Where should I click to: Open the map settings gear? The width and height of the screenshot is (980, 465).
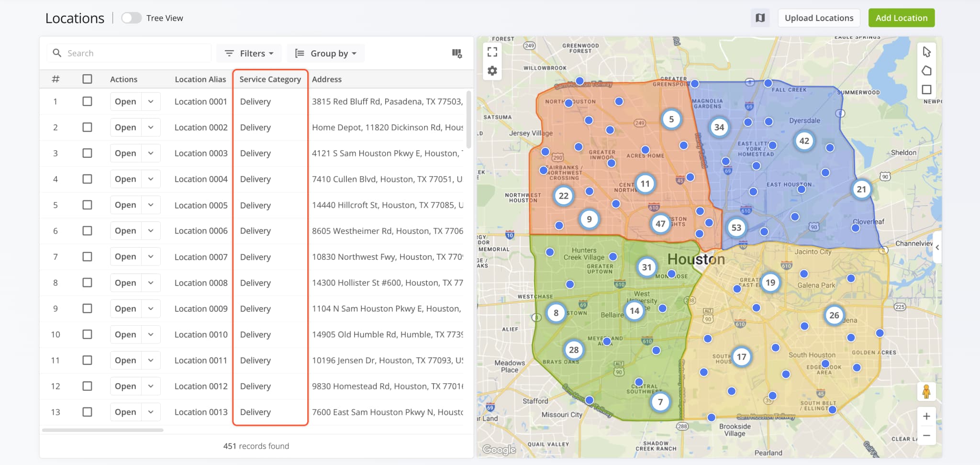[493, 70]
